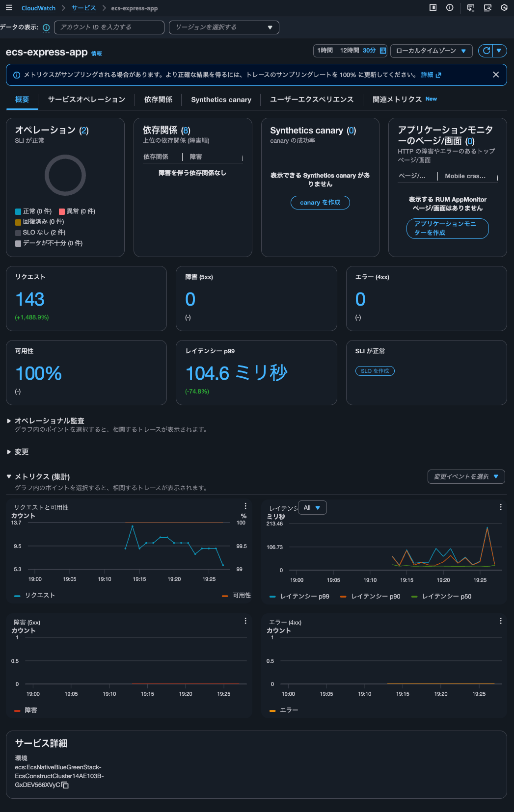Open the 障害 (5xx) chart options menu
The image size is (514, 812).
245,621
